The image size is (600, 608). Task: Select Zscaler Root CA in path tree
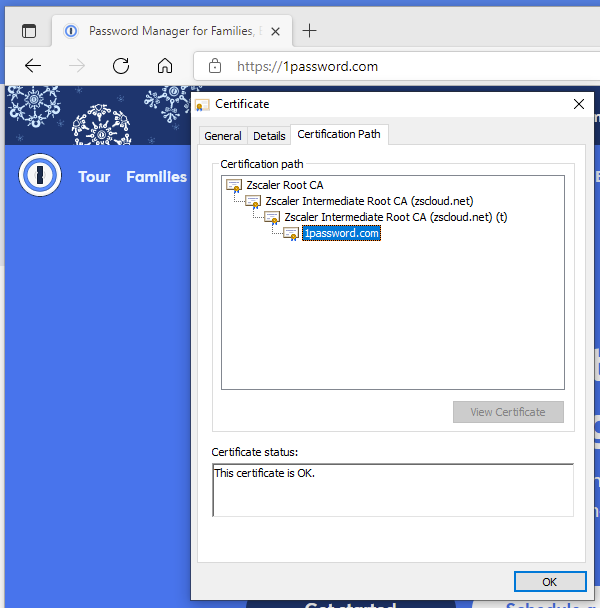point(284,185)
